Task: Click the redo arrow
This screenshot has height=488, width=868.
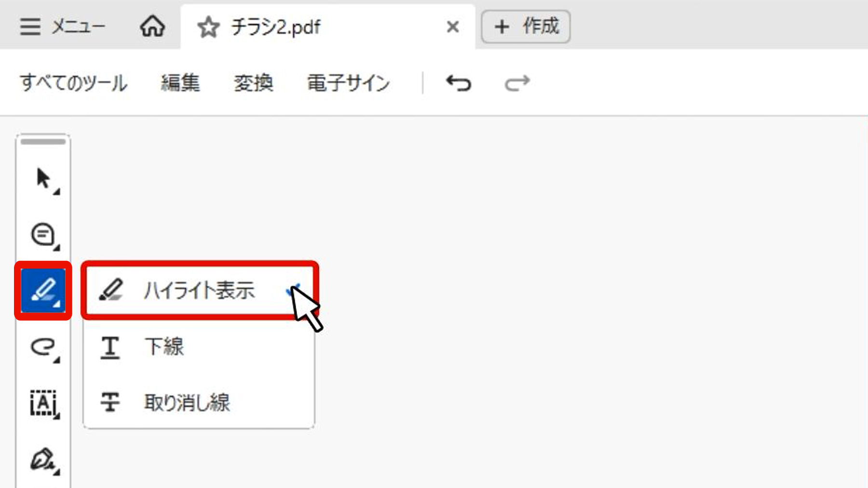Action: [517, 83]
